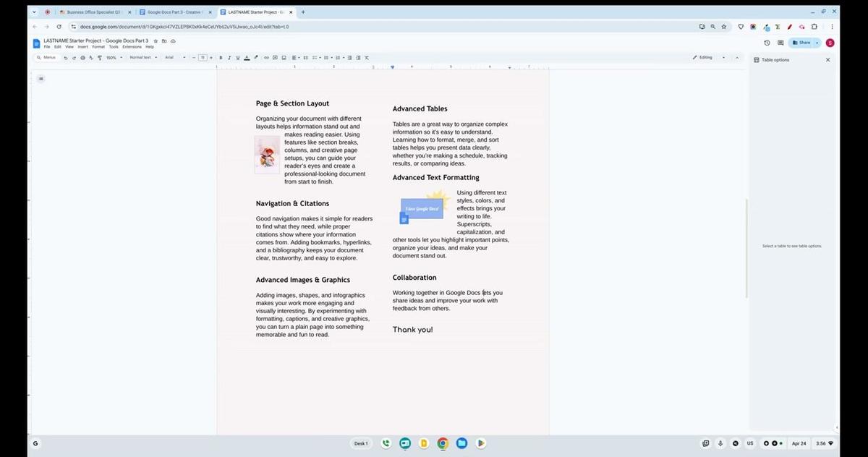Toggle spelling and grammar check icon

90,57
